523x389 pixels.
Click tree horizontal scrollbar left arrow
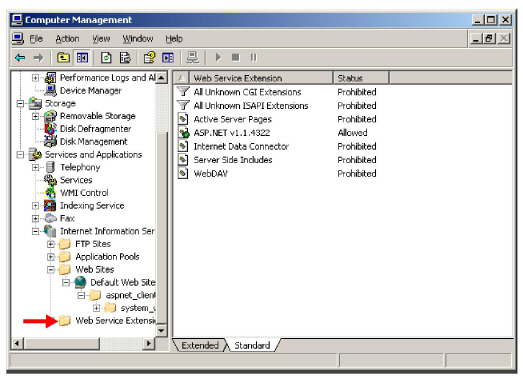17,344
